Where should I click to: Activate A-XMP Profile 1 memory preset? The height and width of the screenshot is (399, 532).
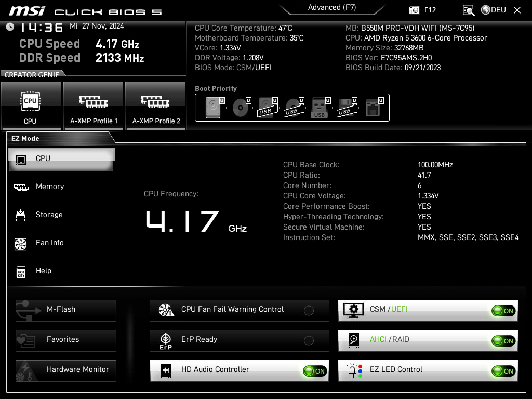[94, 106]
